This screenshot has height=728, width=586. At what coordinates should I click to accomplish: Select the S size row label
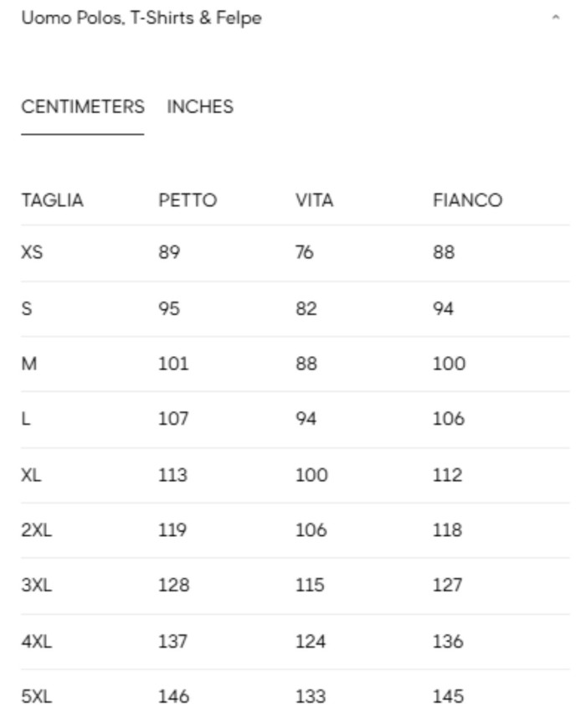click(x=27, y=308)
